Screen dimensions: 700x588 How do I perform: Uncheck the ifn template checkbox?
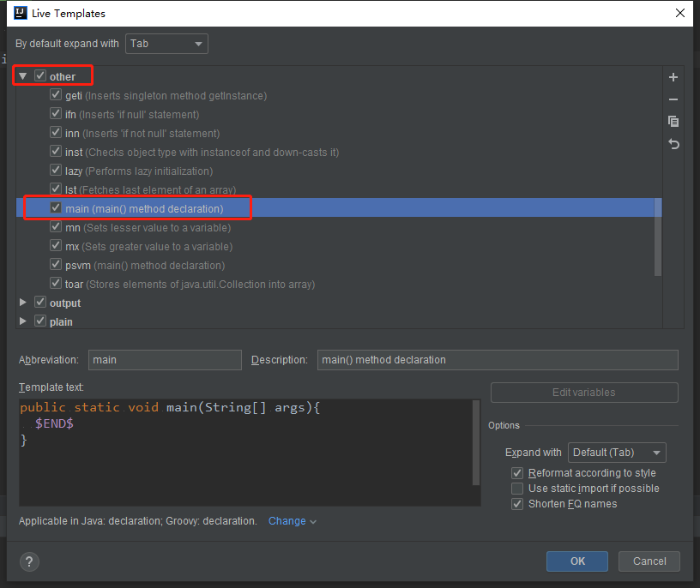56,113
